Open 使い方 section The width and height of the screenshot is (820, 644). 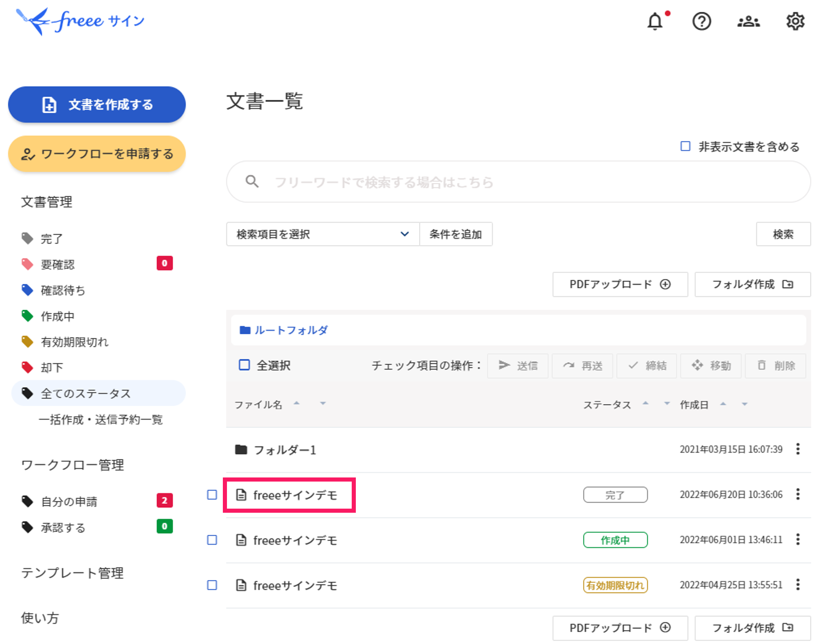tap(40, 617)
